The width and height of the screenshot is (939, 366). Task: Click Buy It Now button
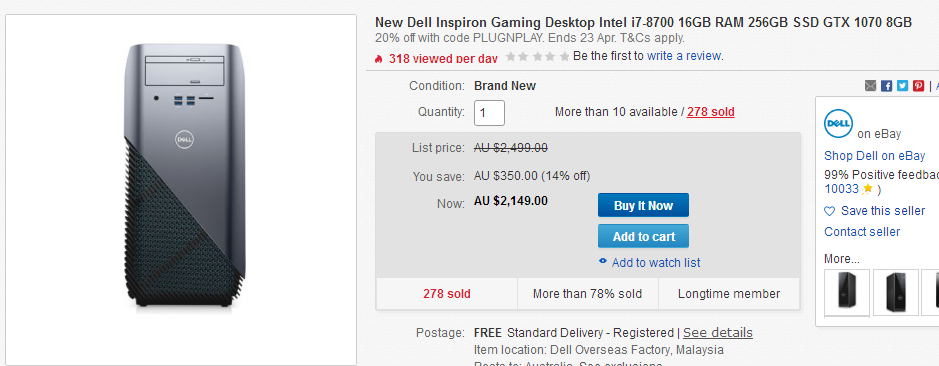tap(643, 205)
